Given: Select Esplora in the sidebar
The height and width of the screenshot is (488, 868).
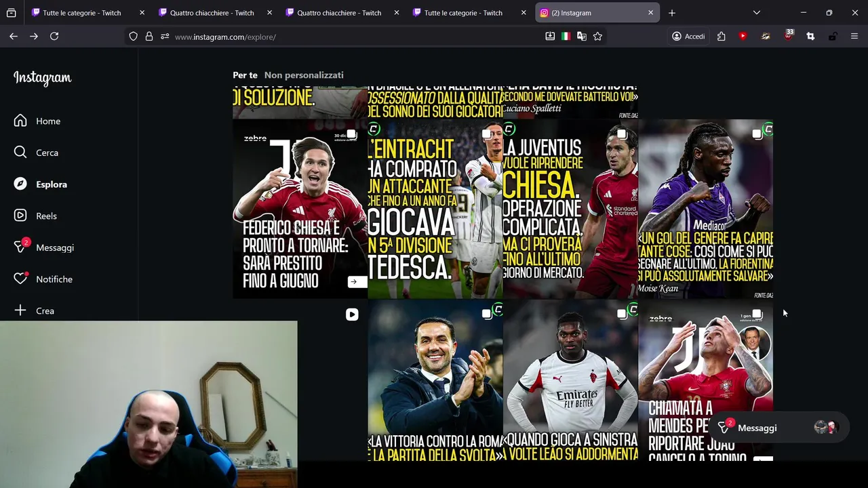Looking at the screenshot, I should [x=41, y=184].
